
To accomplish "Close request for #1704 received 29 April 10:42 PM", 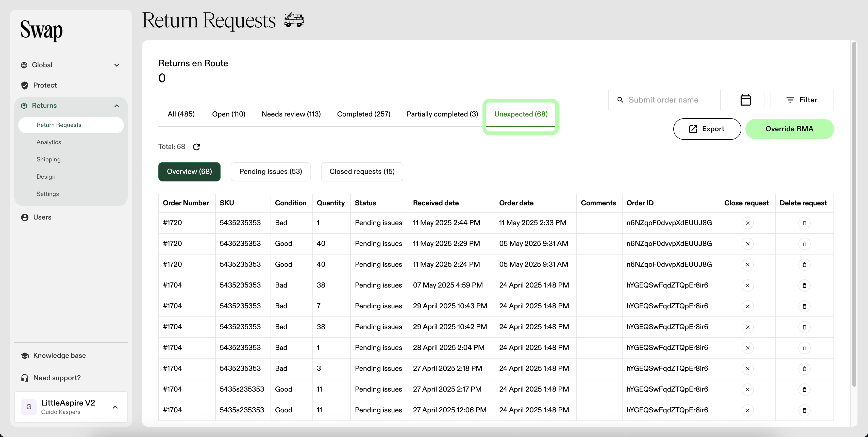I will pos(747,327).
